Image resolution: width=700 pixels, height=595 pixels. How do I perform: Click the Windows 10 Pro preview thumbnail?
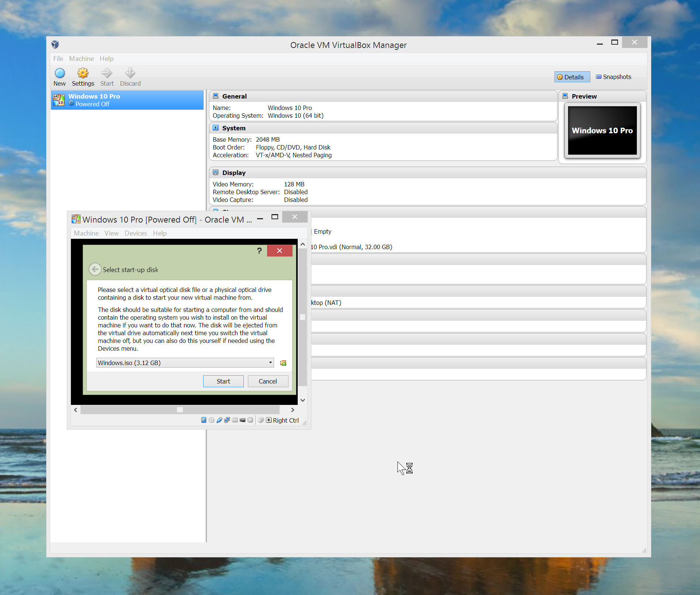pos(602,130)
